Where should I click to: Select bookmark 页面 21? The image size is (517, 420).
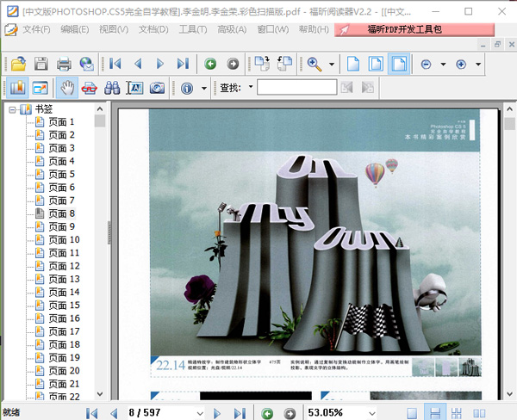pos(64,384)
